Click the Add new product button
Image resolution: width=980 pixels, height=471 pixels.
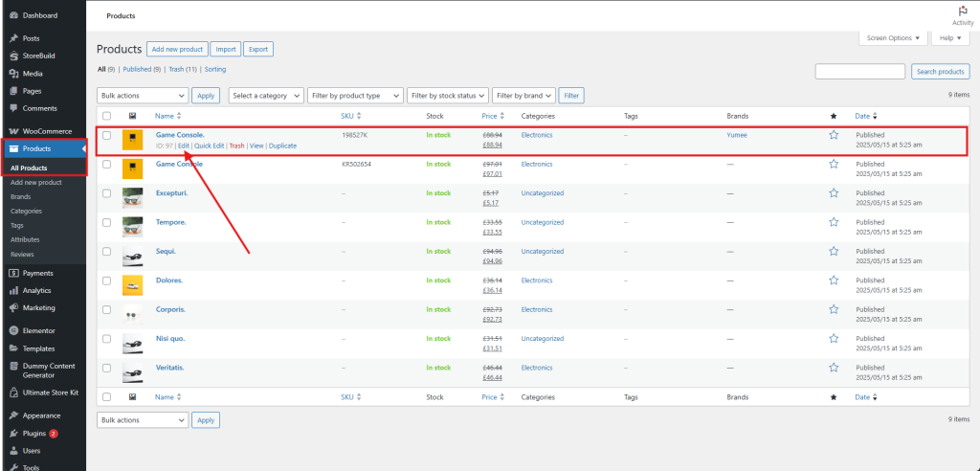pyautogui.click(x=177, y=50)
